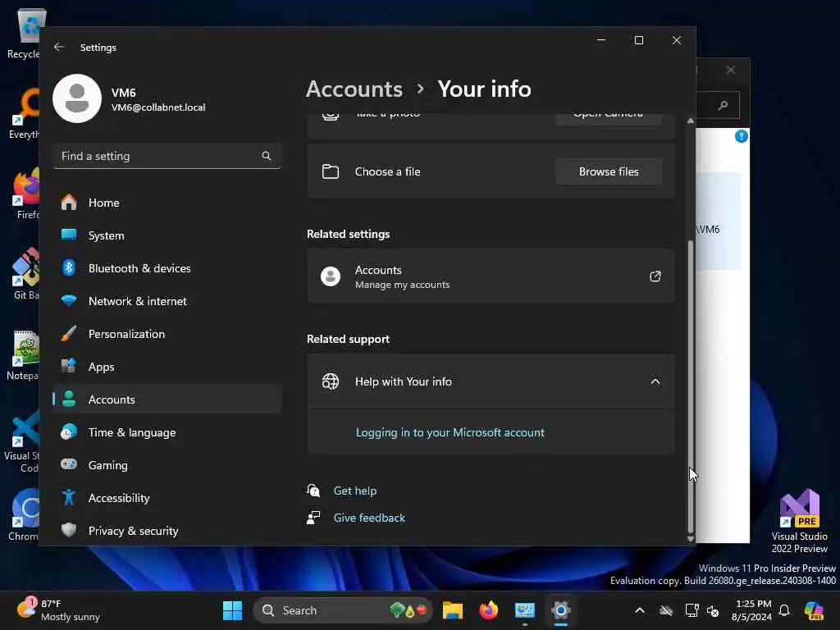
Task: Go back with the Settings back arrow
Action: pyautogui.click(x=59, y=47)
